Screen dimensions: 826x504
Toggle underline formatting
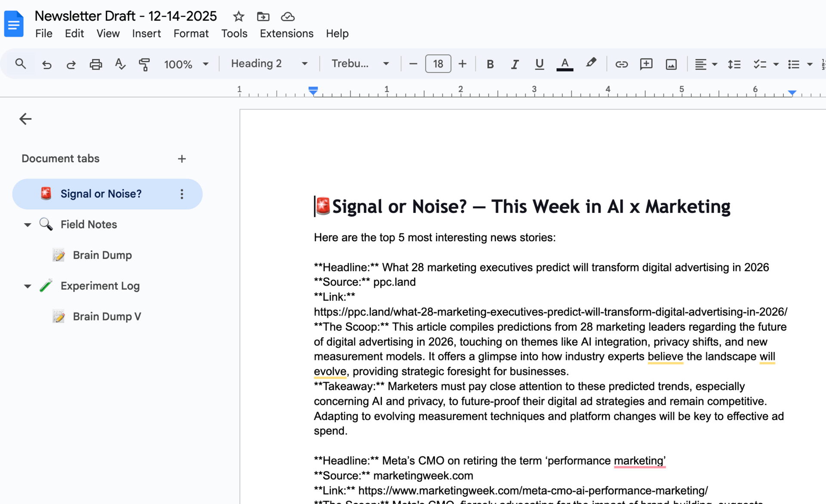tap(539, 64)
